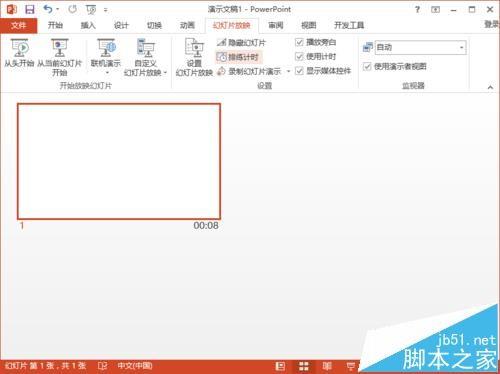Open PowerPoint Help question mark
The width and height of the screenshot is (500, 374).
pyautogui.click(x=417, y=9)
